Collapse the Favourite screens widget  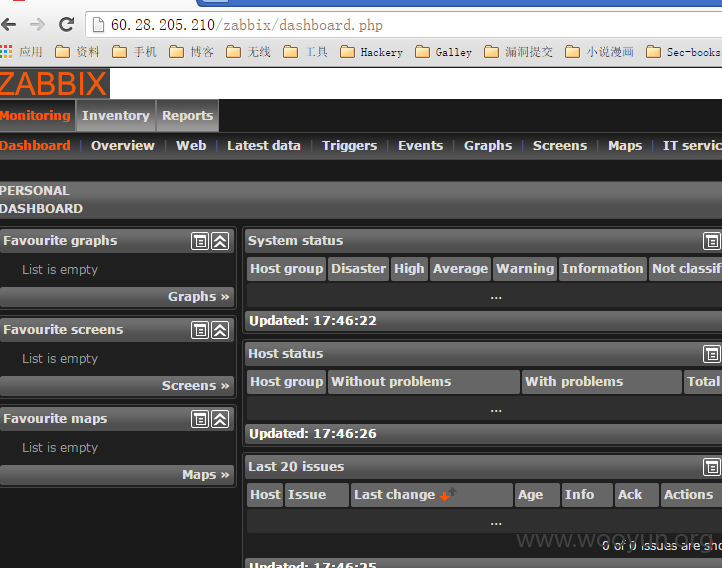pyautogui.click(x=220, y=330)
